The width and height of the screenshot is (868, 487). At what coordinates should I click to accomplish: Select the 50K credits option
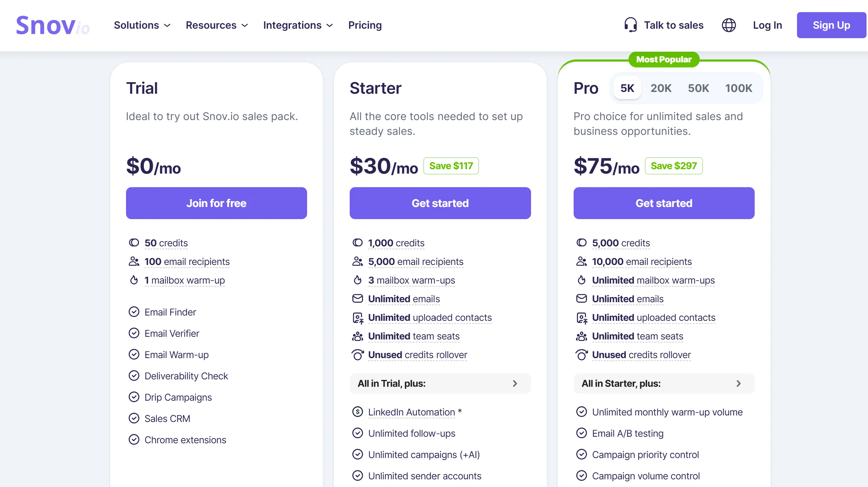pos(698,88)
